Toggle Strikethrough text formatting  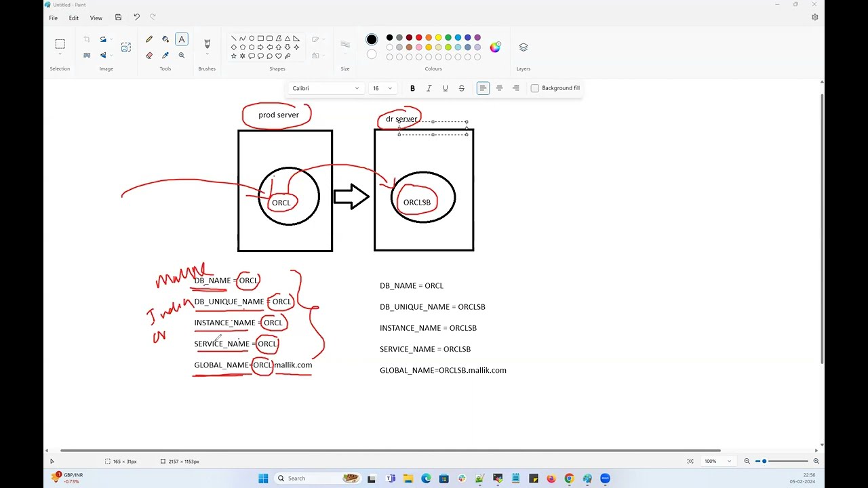click(x=462, y=88)
